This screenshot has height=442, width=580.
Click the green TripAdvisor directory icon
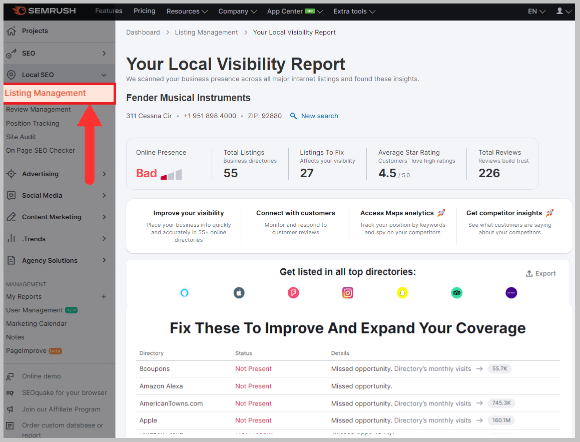(x=457, y=293)
